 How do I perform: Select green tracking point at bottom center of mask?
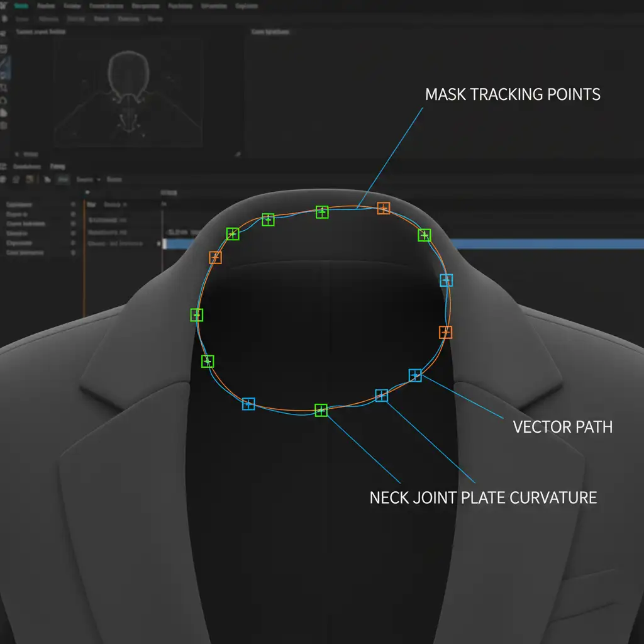pos(321,410)
